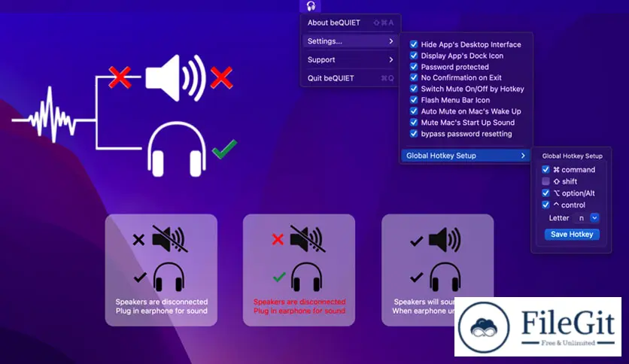The height and width of the screenshot is (364, 629).
Task: Click the FileGit cloud logo icon
Action: click(x=484, y=326)
